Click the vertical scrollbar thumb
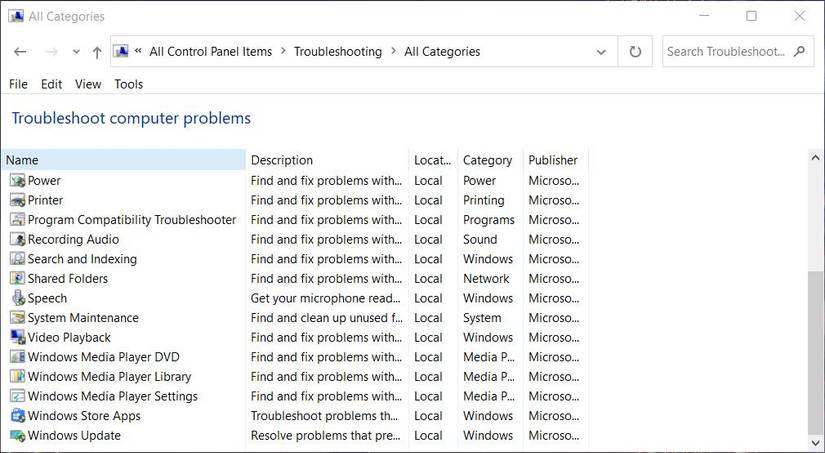825x453 pixels. pos(816,351)
